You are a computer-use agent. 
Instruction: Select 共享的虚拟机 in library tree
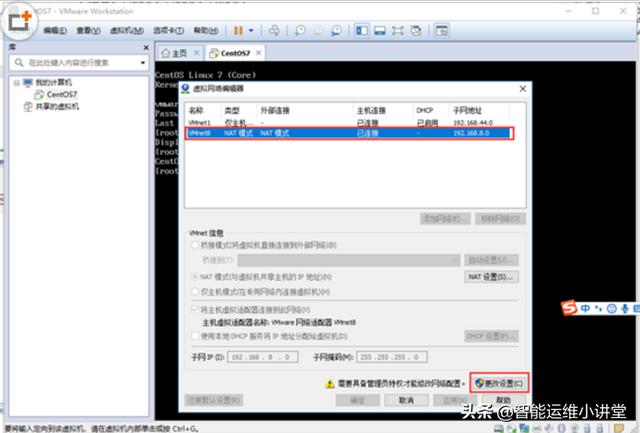[57, 107]
